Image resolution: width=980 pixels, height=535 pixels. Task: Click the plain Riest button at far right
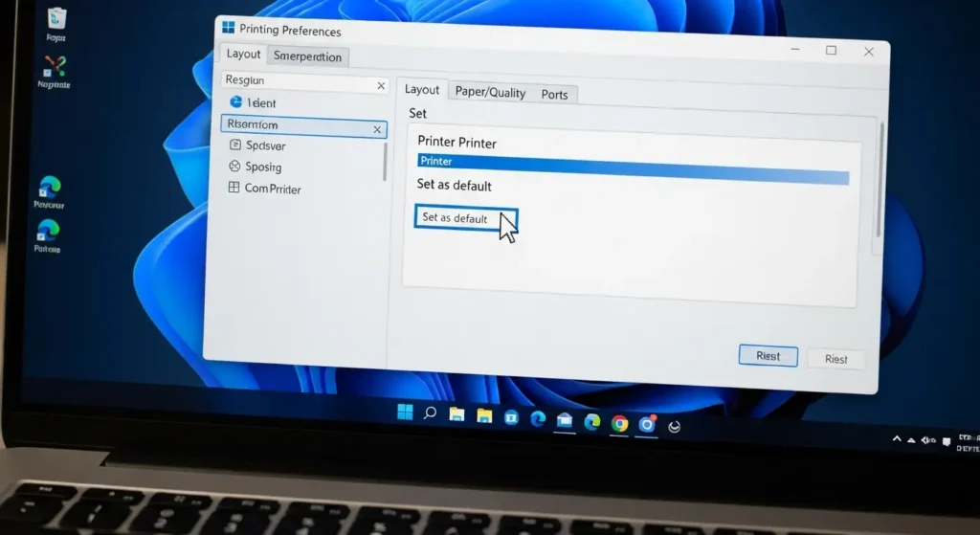tap(836, 359)
